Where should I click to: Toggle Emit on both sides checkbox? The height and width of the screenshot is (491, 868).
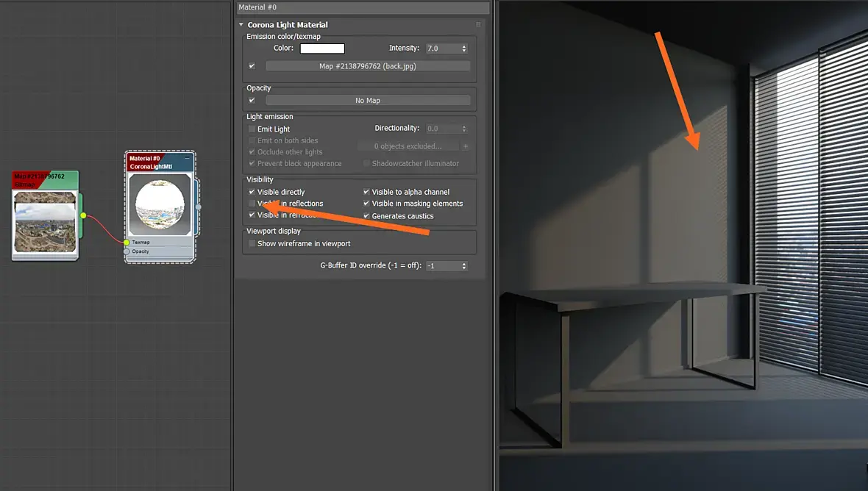[x=252, y=140]
